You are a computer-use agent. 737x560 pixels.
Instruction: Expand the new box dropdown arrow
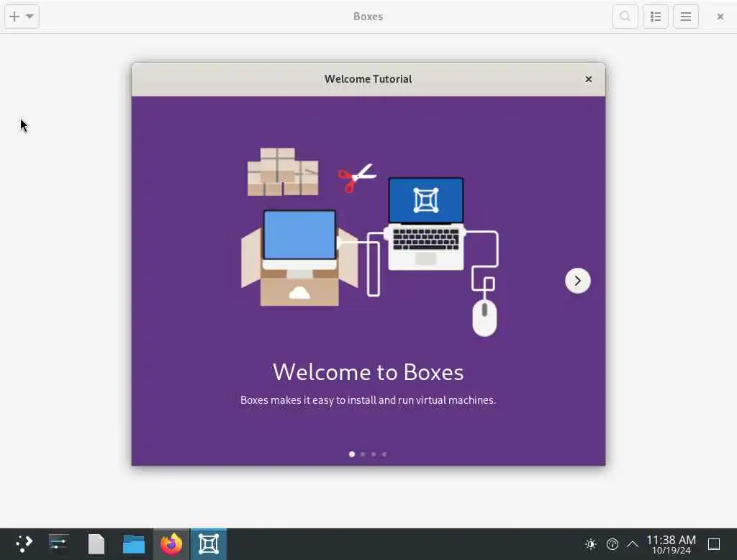pos(30,17)
